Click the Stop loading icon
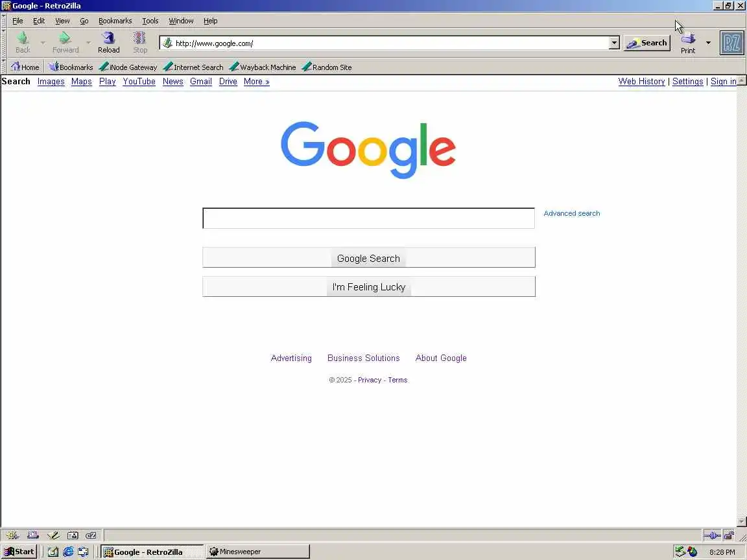 140,42
